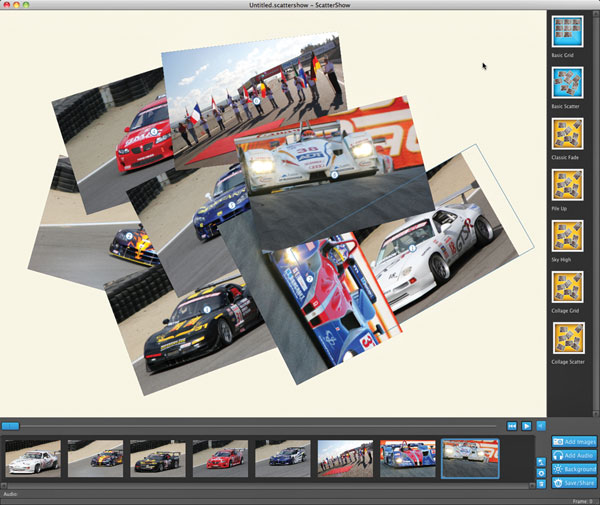Click the trash icon beside the filmstrip
The width and height of the screenshot is (600, 505).
coord(541,484)
